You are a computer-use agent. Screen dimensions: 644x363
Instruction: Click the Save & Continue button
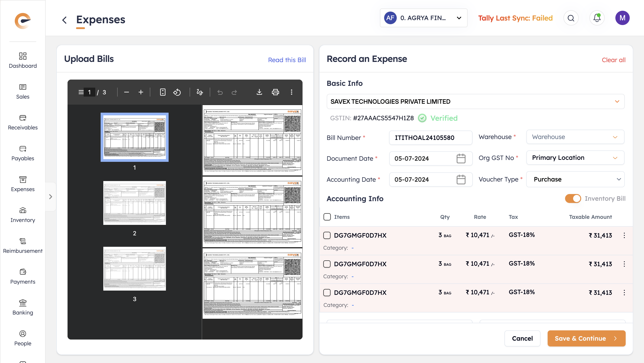pyautogui.click(x=586, y=338)
